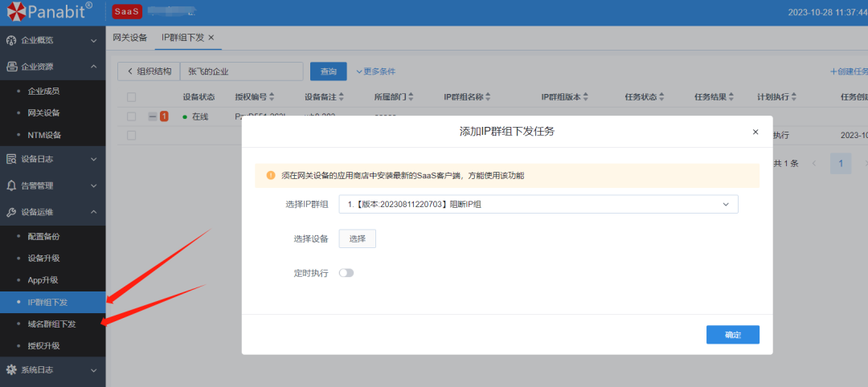This screenshot has width=868, height=387.
Task: Toggle the 定时执行 switch
Action: [x=346, y=273]
